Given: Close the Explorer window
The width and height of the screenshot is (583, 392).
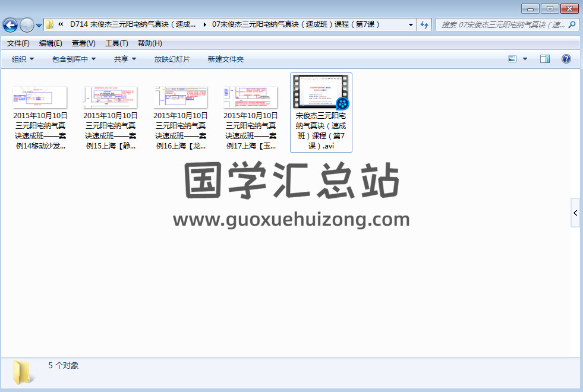Looking at the screenshot, I should pyautogui.click(x=569, y=8).
